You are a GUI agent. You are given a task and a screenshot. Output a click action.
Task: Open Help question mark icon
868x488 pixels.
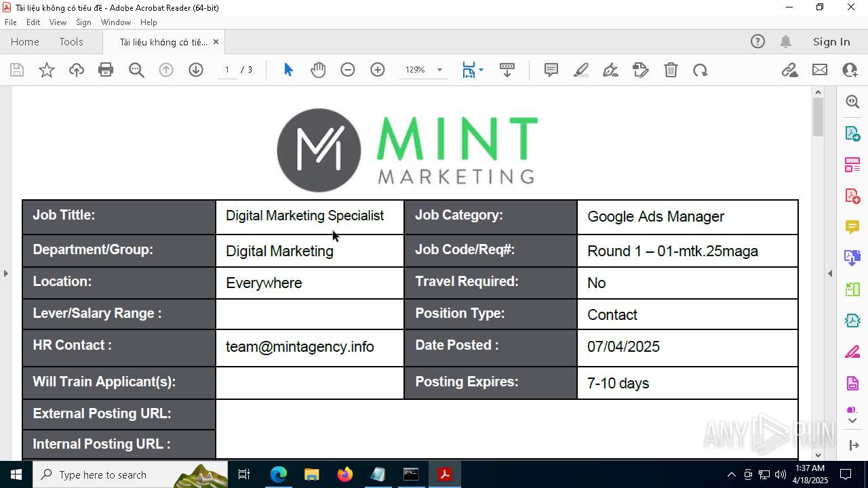[757, 41]
